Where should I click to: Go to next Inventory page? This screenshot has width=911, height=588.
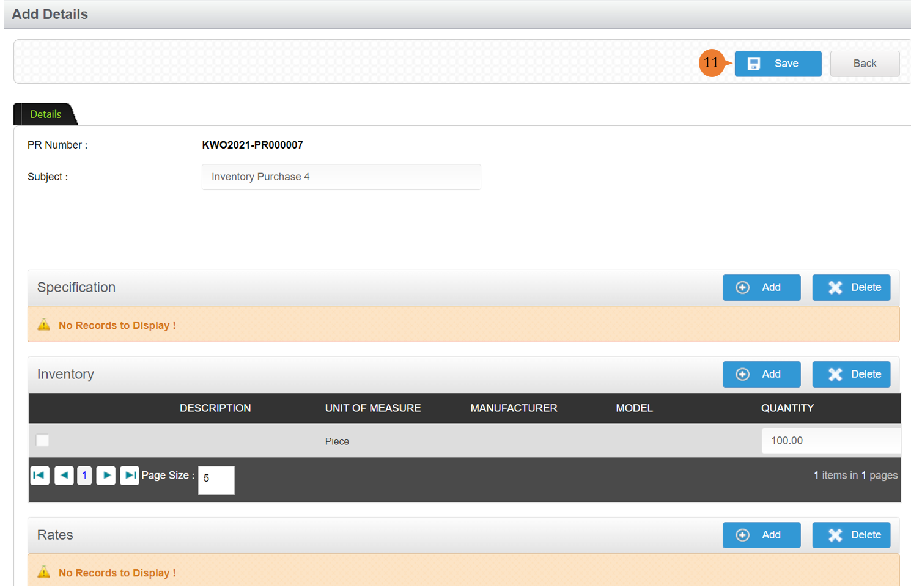106,475
